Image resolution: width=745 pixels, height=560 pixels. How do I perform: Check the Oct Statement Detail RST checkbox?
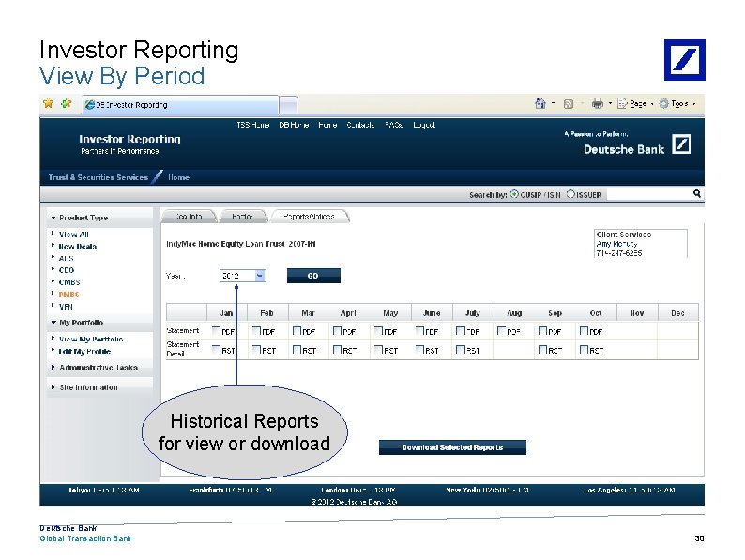(584, 350)
